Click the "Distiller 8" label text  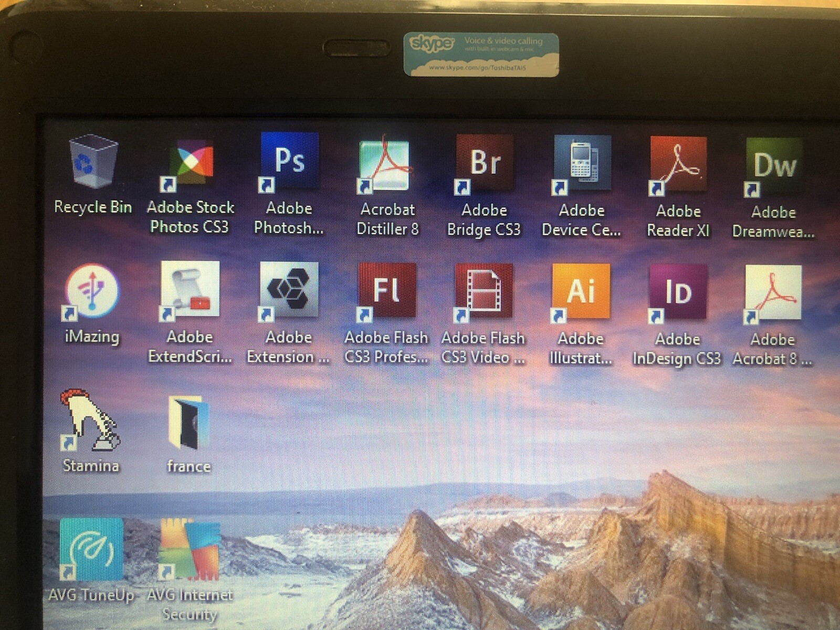click(387, 229)
